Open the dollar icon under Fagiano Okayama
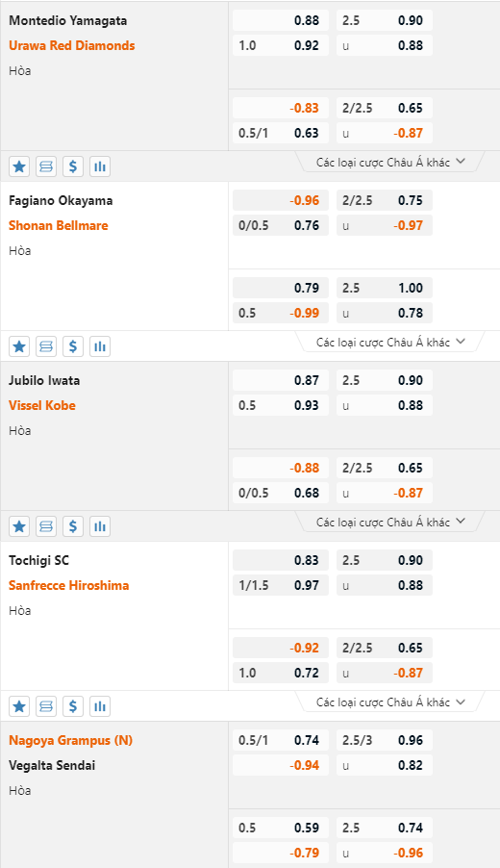Viewport: 500px width, 868px height. click(x=73, y=346)
